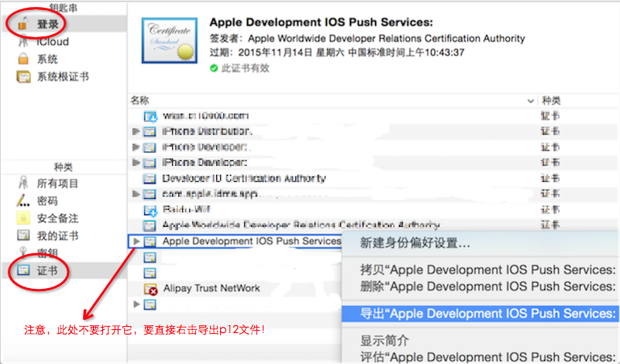The image size is (620, 364).
Task: Show the 我的证书 category label
Action: [x=57, y=236]
